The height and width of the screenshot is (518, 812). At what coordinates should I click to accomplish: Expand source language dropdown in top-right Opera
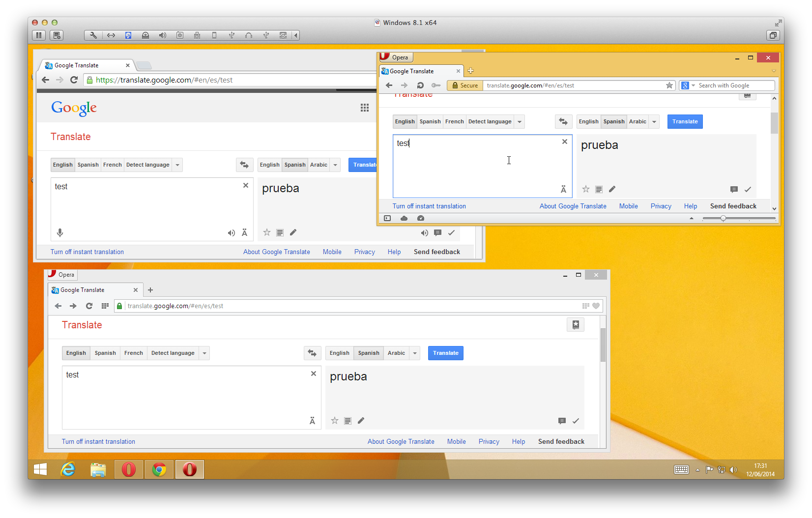[x=520, y=121]
